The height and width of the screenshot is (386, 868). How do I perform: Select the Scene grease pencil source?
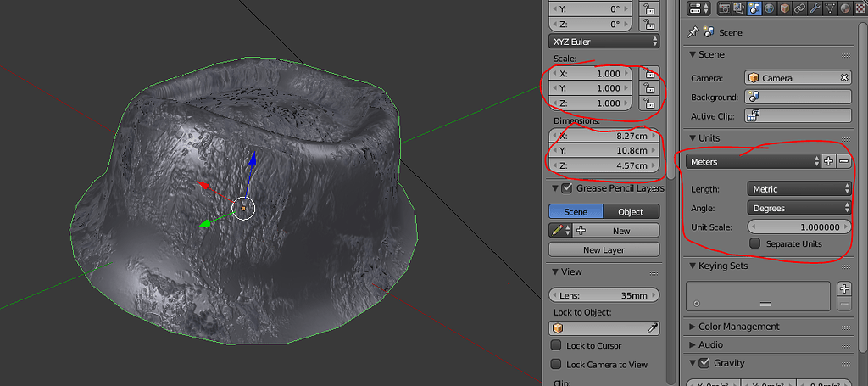tap(576, 211)
